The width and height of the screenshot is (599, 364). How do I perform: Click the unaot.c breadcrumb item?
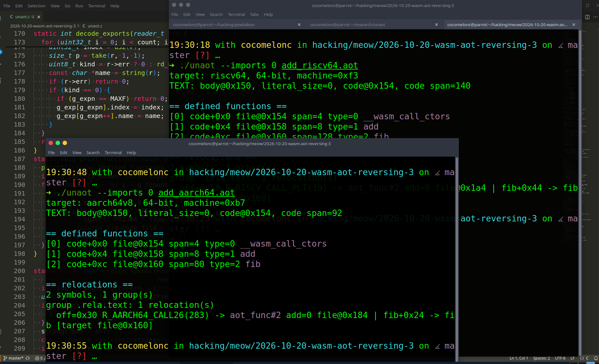click(x=95, y=26)
